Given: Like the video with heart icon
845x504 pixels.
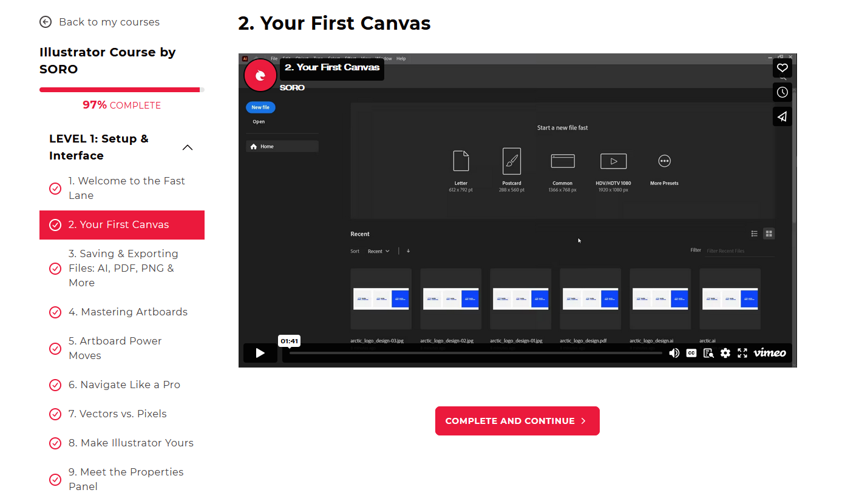Looking at the screenshot, I should [782, 68].
